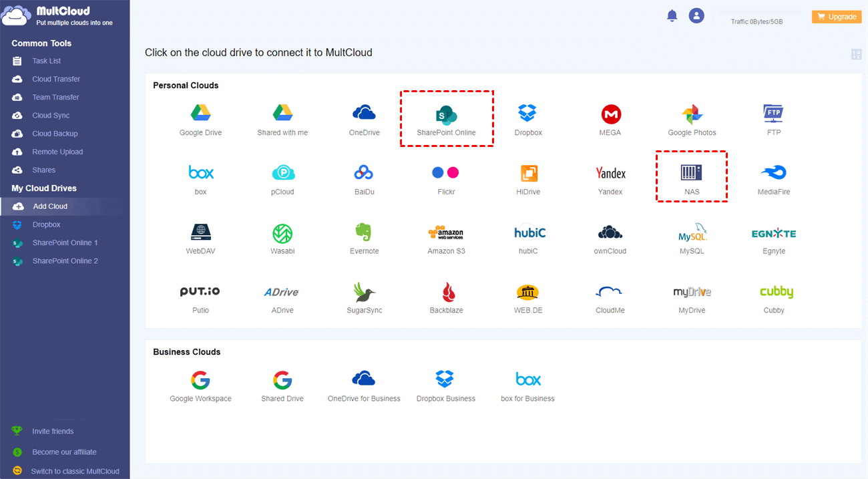868x479 pixels.
Task: Connect ownCloud drive
Action: click(x=610, y=232)
